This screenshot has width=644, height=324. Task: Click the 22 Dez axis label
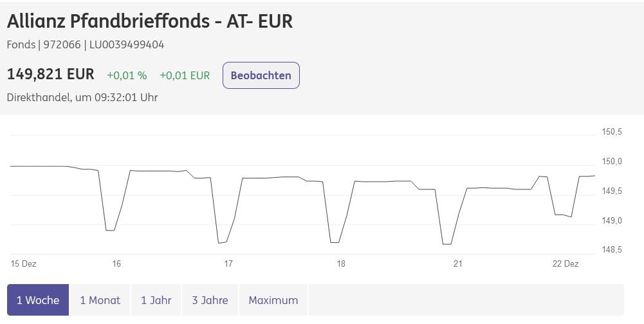click(566, 263)
